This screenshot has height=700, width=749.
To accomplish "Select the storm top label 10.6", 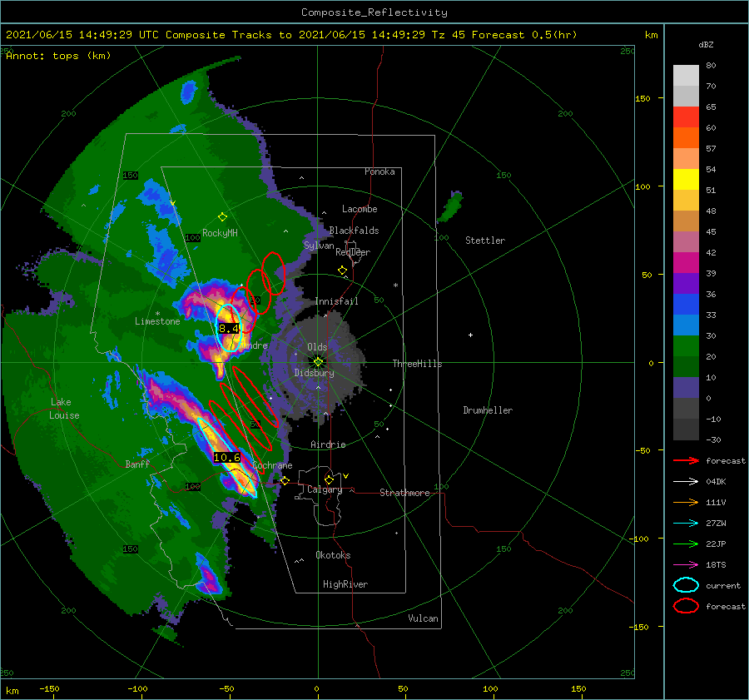I will (227, 457).
